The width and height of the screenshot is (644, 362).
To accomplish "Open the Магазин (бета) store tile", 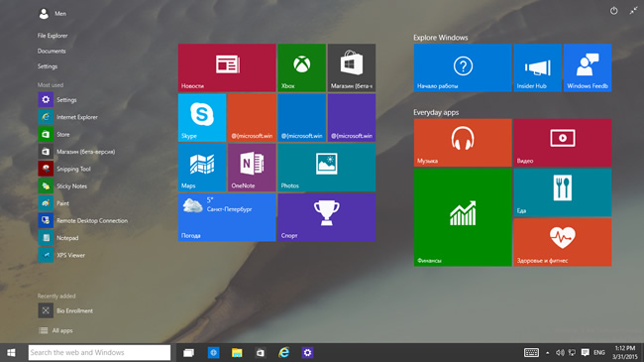I will 352,67.
